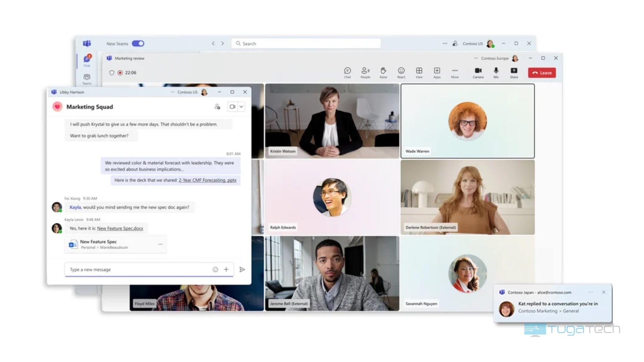
Task: Show the People panel in the meeting
Action: pyautogui.click(x=365, y=73)
